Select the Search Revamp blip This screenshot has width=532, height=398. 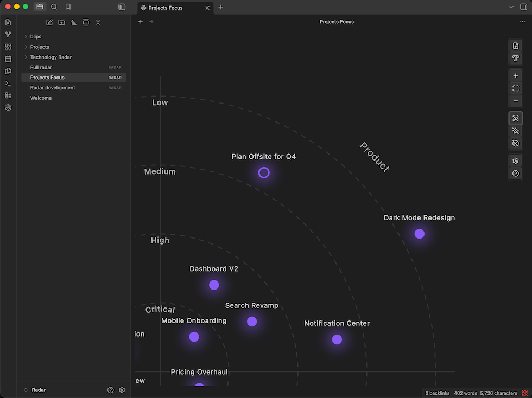(252, 322)
